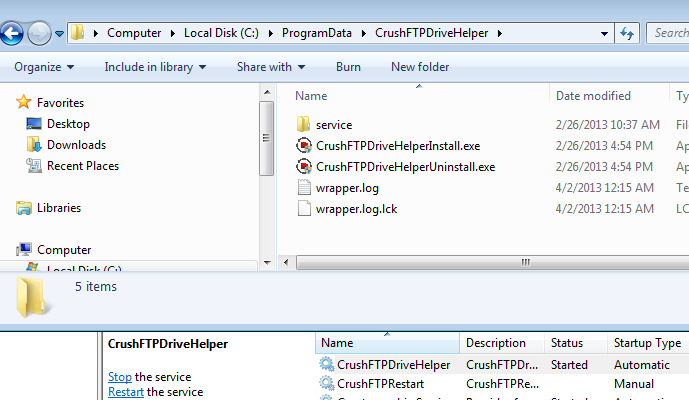Click the Libraries icon
Image resolution: width=689 pixels, height=400 pixels.
tap(24, 207)
